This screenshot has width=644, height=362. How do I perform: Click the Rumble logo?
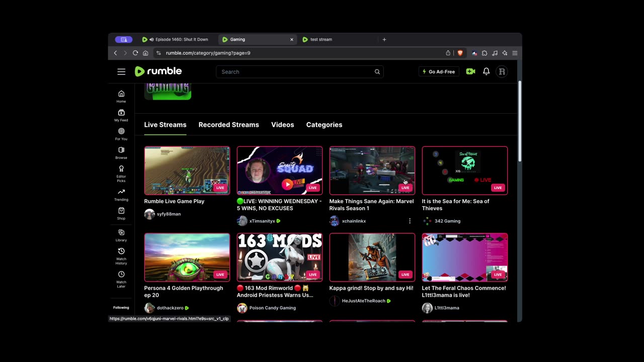(158, 71)
